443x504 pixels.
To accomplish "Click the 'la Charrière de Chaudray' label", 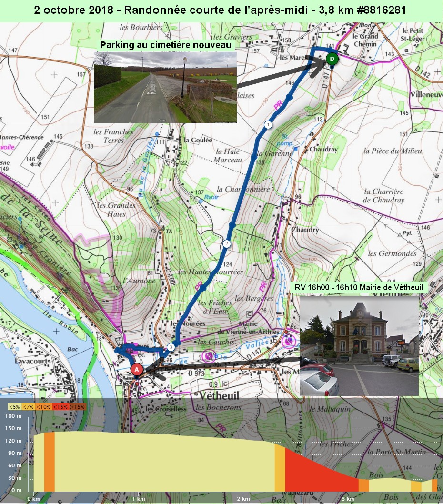I will coord(384,196).
